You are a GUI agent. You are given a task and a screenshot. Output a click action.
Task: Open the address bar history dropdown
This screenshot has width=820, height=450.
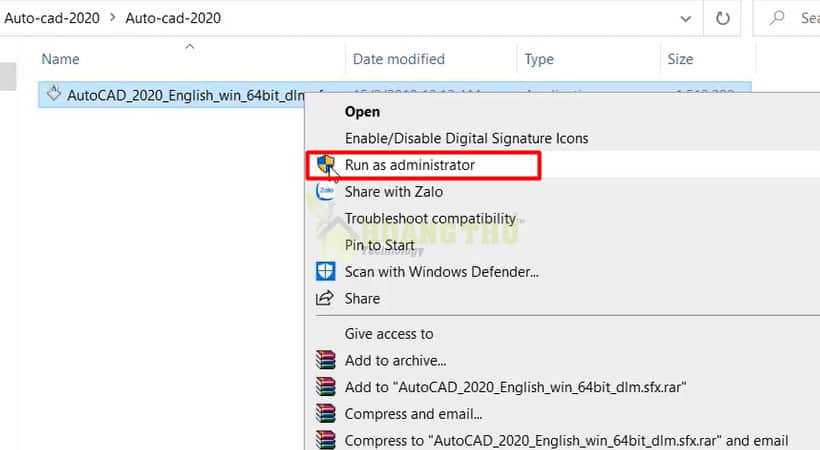point(685,19)
